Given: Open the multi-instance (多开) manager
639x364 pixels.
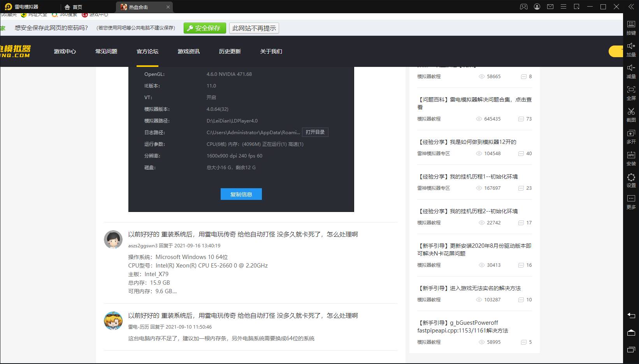Looking at the screenshot, I should point(631,136).
